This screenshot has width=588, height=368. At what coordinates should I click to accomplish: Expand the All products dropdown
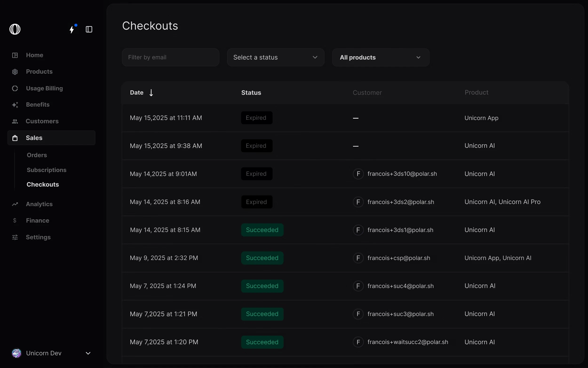(x=381, y=57)
